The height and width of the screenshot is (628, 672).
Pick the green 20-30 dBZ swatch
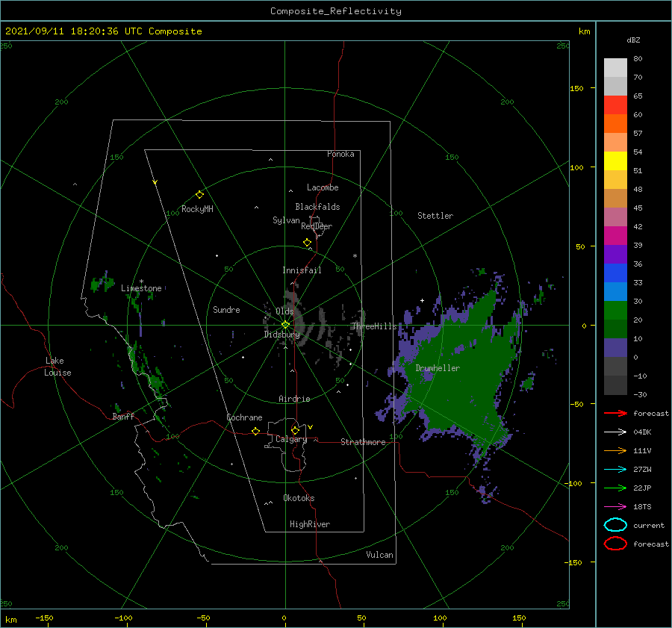point(615,311)
